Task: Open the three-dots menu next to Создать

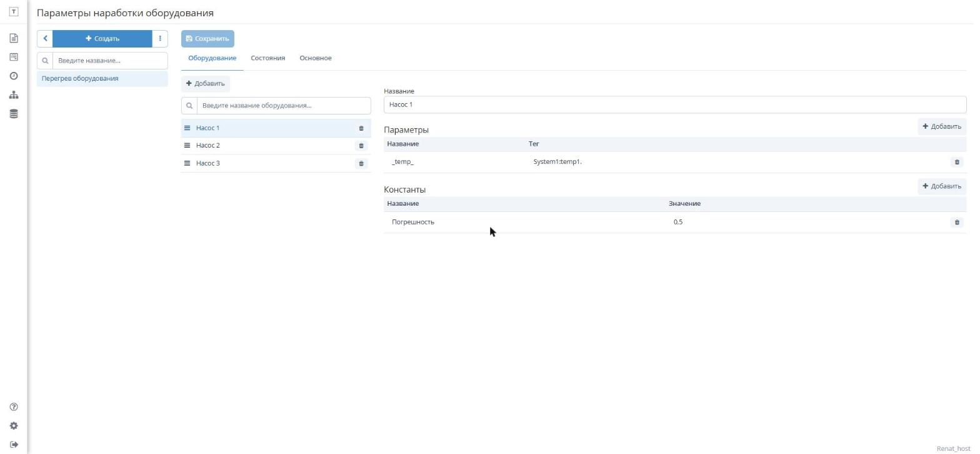Action: tap(160, 39)
